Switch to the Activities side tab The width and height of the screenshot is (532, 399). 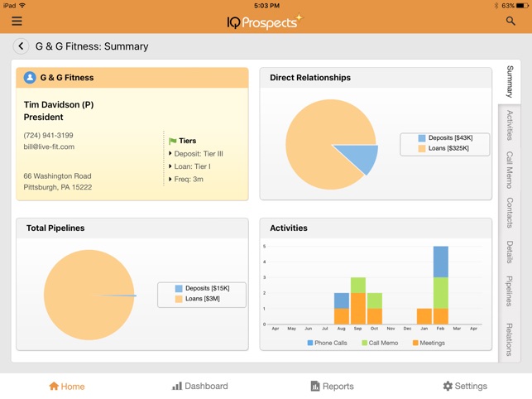pos(510,125)
